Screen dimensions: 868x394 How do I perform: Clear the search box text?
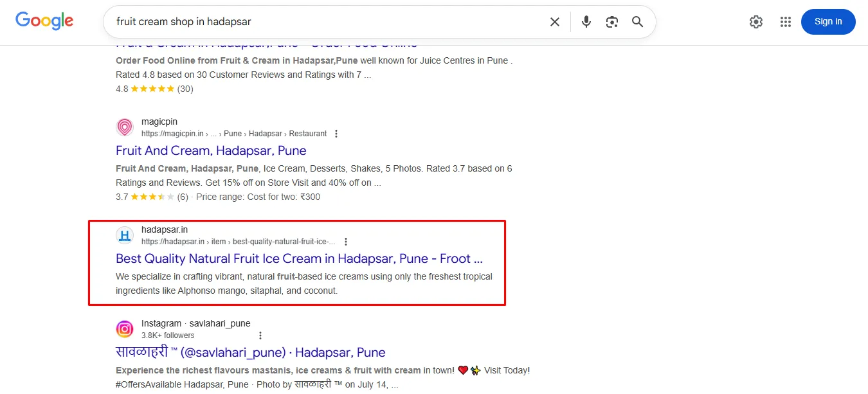[x=554, y=22]
